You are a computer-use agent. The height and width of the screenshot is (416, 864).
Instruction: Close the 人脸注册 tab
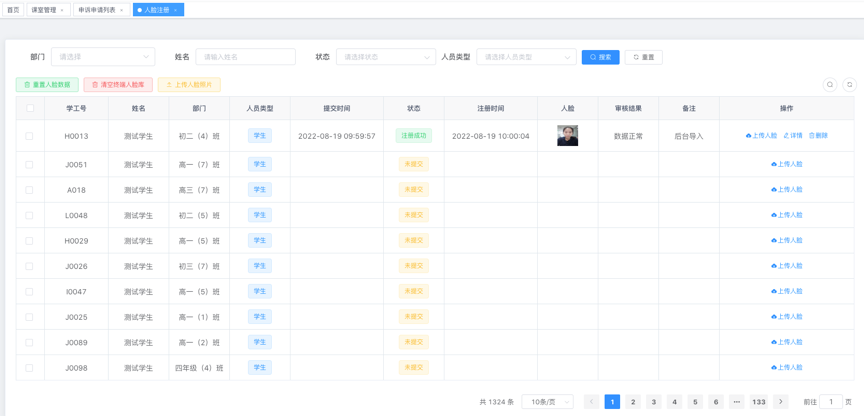[176, 10]
